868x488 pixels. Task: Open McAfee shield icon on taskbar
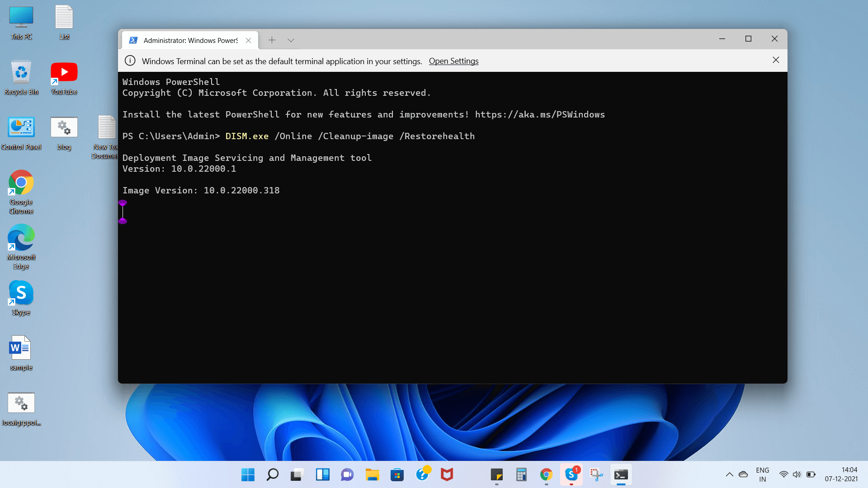pos(447,474)
